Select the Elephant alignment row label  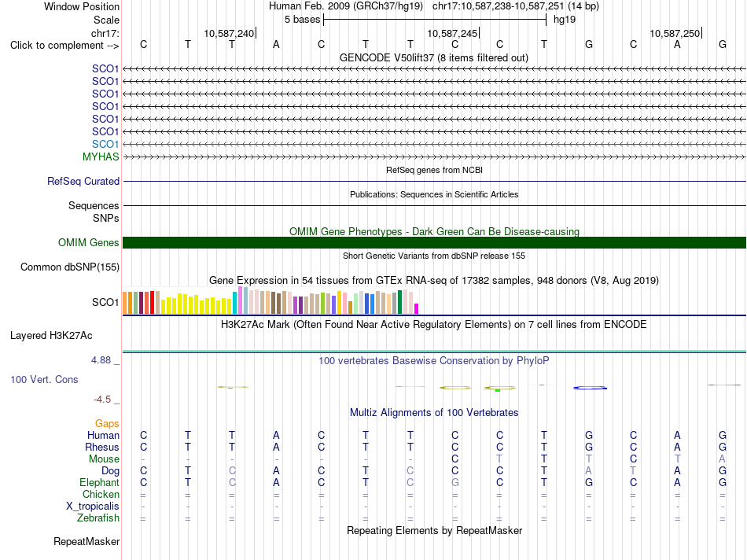coord(99,482)
